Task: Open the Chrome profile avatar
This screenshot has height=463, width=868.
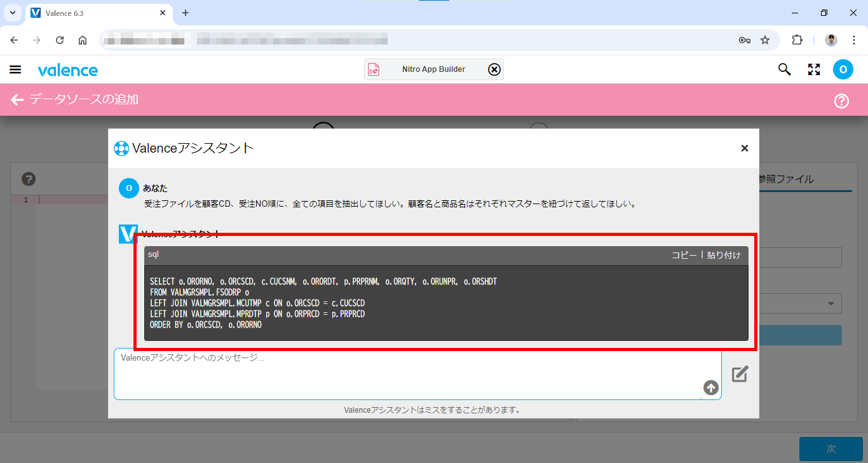Action: point(831,40)
